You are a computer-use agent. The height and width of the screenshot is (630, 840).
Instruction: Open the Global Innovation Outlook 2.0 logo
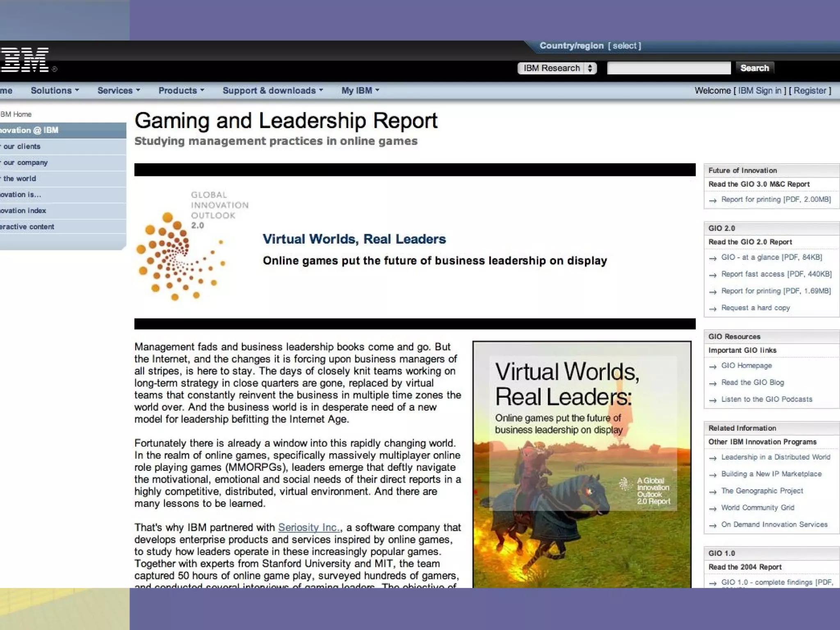(192, 245)
